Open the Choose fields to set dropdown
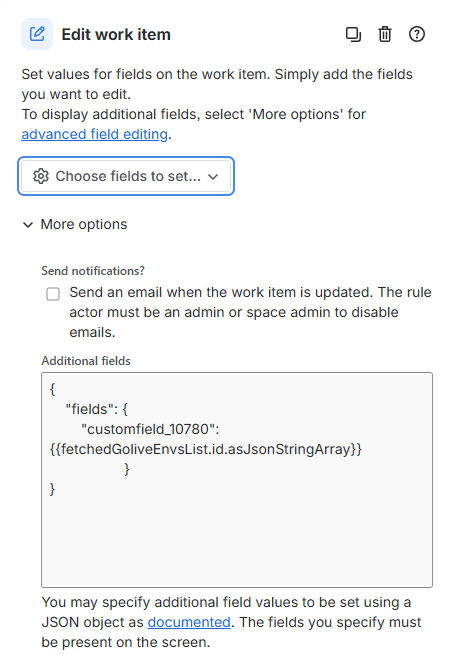The height and width of the screenshot is (663, 455). (x=126, y=176)
